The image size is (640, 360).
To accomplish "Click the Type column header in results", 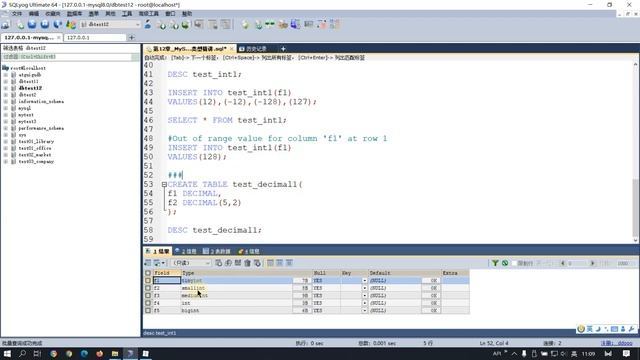I will [x=246, y=273].
